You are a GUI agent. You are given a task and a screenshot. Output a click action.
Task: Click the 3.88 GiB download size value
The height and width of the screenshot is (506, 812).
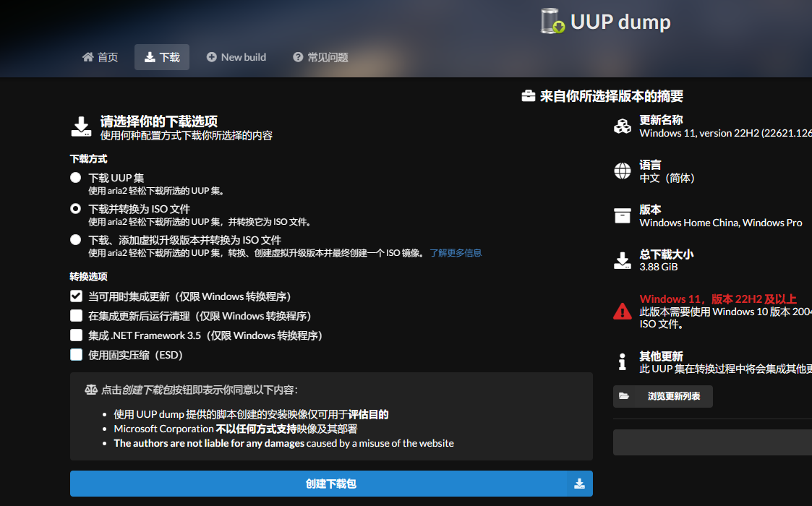tap(658, 267)
